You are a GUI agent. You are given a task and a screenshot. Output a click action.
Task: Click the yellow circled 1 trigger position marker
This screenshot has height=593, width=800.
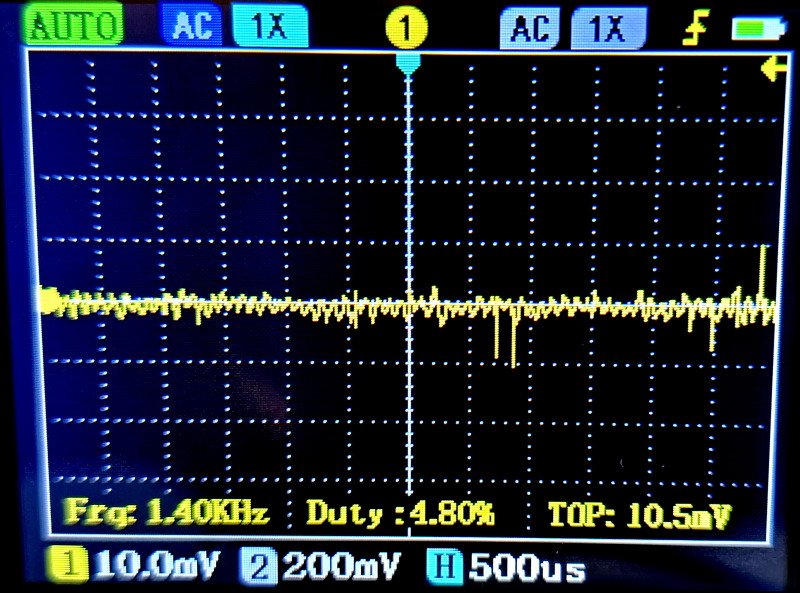(x=407, y=29)
